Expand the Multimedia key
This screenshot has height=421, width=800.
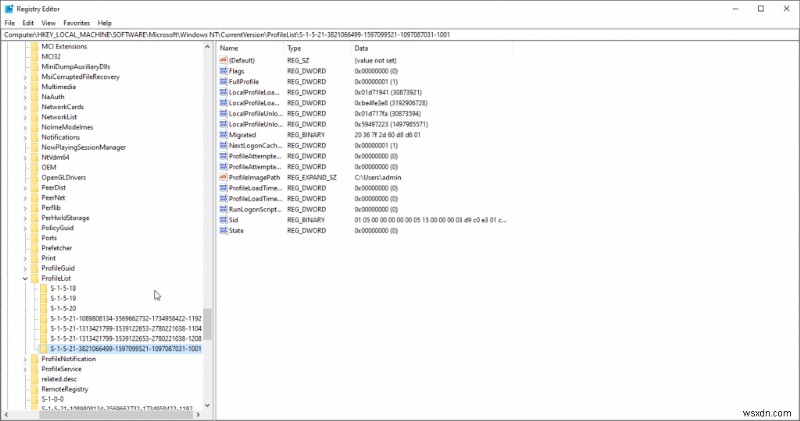click(25, 87)
